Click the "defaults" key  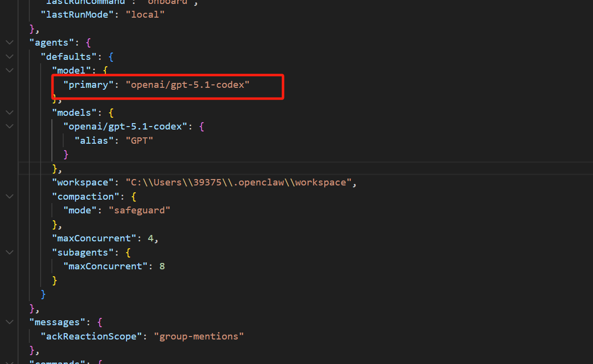[69, 56]
